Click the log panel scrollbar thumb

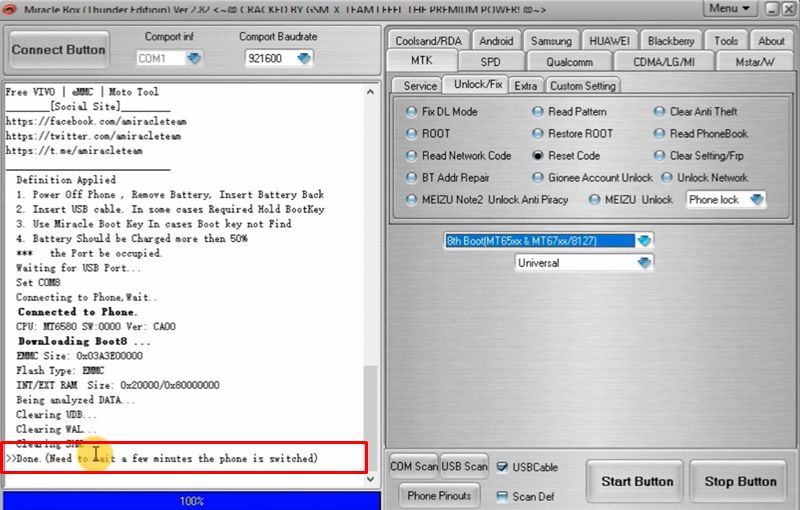click(370, 417)
